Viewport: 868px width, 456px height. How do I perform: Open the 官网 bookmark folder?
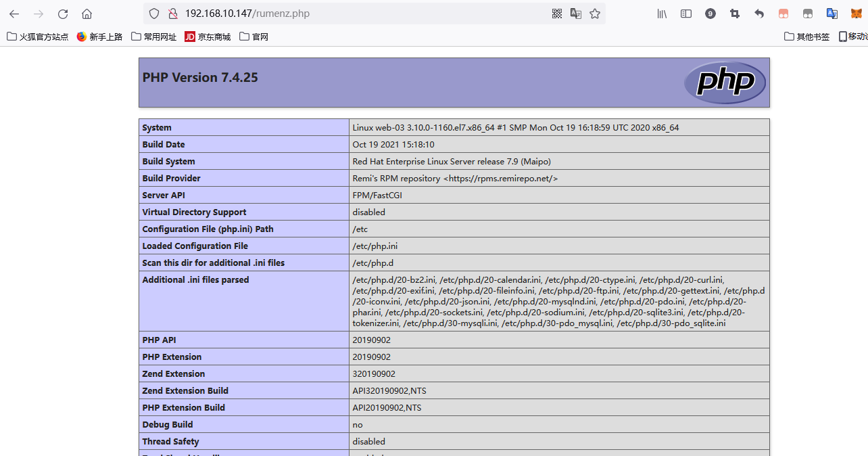[x=254, y=37]
